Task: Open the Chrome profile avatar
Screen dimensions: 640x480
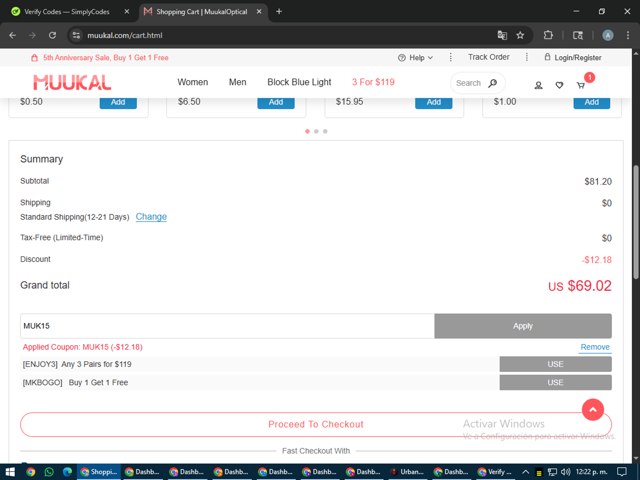Action: 608,36
